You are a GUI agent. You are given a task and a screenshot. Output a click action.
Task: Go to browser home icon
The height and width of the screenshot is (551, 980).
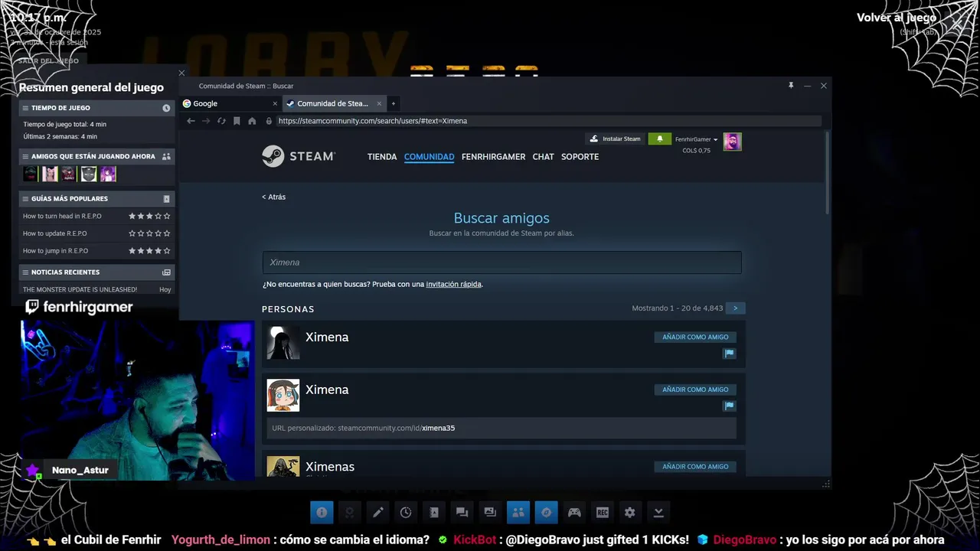coord(252,121)
